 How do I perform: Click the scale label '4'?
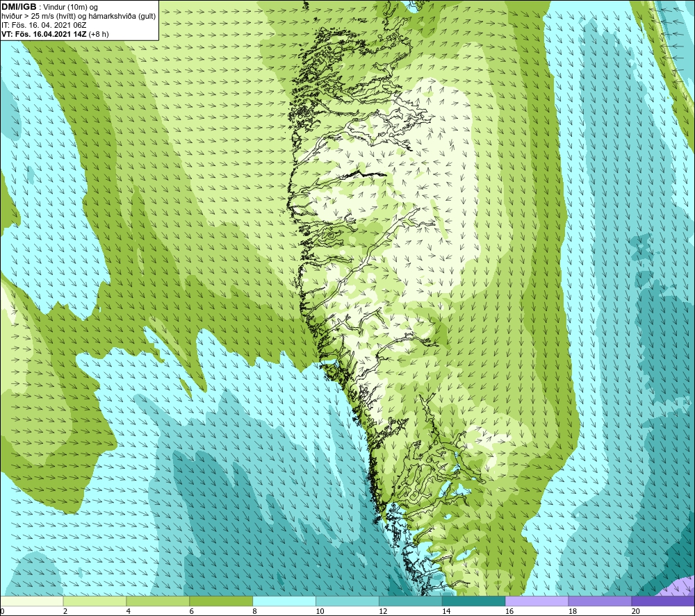(128, 611)
